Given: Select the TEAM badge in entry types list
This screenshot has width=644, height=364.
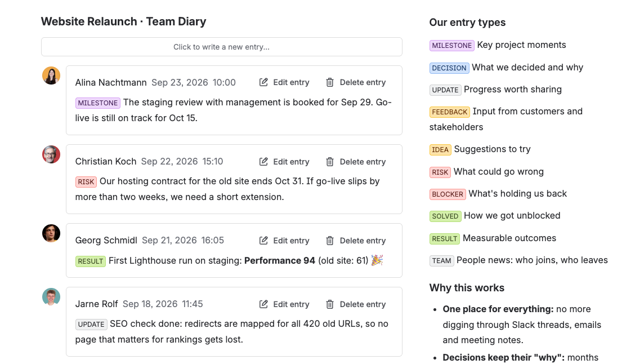Looking at the screenshot, I should pyautogui.click(x=441, y=261).
